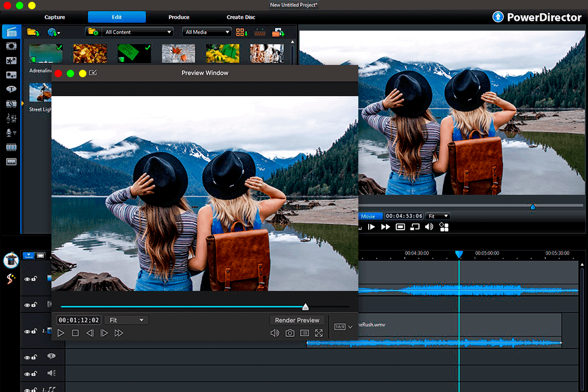
Task: Toggle the eye on the voice track
Action: point(27,374)
